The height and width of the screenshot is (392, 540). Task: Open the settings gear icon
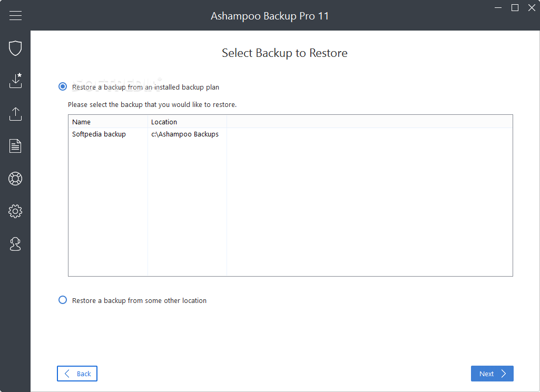tap(15, 211)
